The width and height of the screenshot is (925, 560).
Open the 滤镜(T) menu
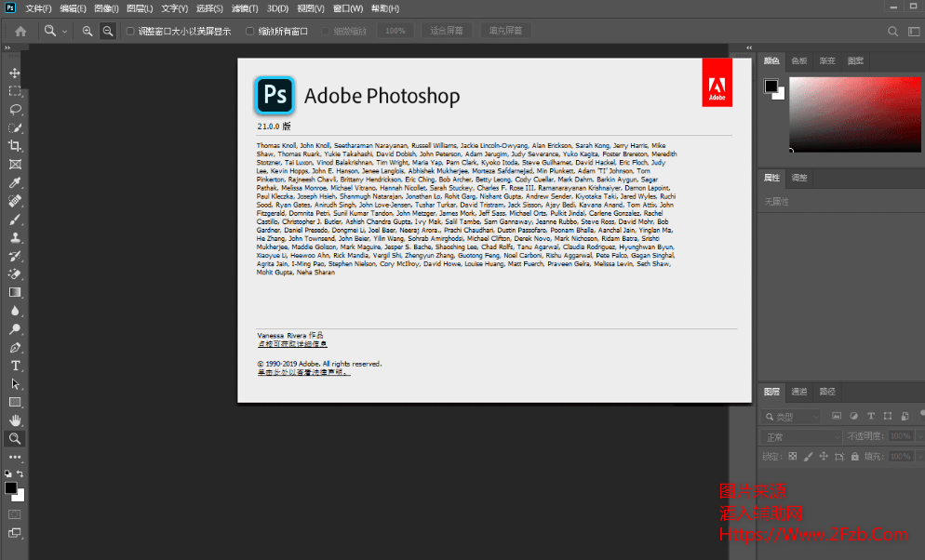[244, 8]
